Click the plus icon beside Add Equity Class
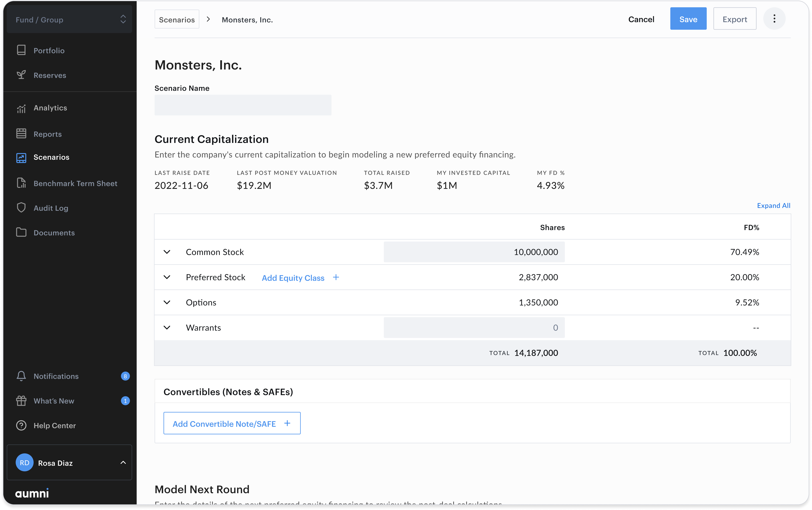The image size is (812, 510). [336, 277]
